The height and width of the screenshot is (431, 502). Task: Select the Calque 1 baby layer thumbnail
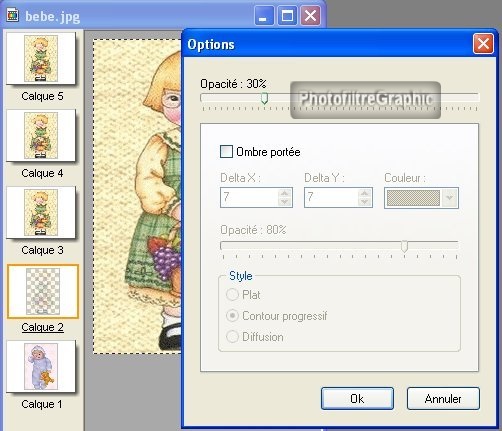(x=41, y=366)
